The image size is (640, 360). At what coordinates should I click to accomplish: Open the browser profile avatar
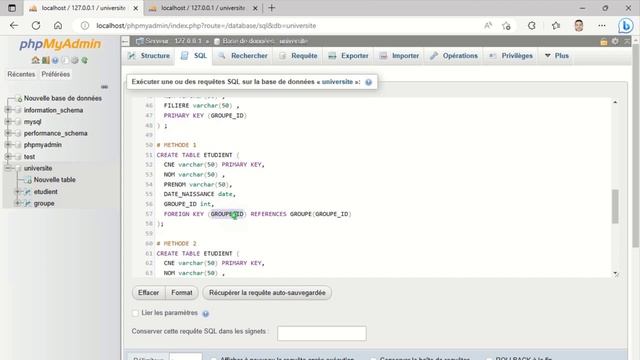pos(579,26)
